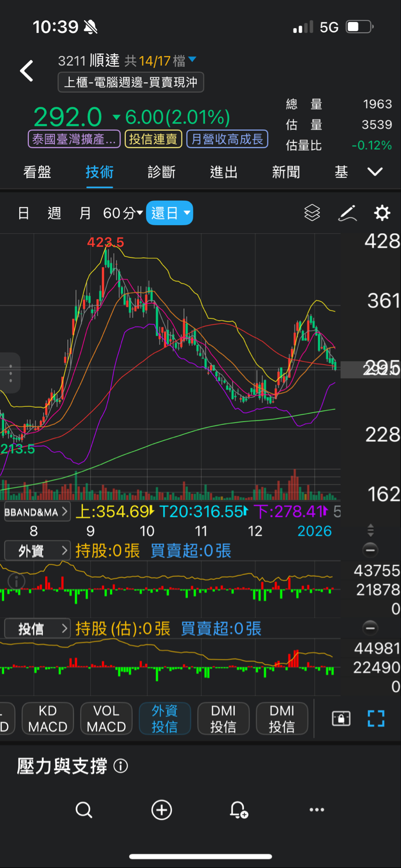Open the three-dot more menu
Image resolution: width=401 pixels, height=868 pixels.
click(x=317, y=810)
